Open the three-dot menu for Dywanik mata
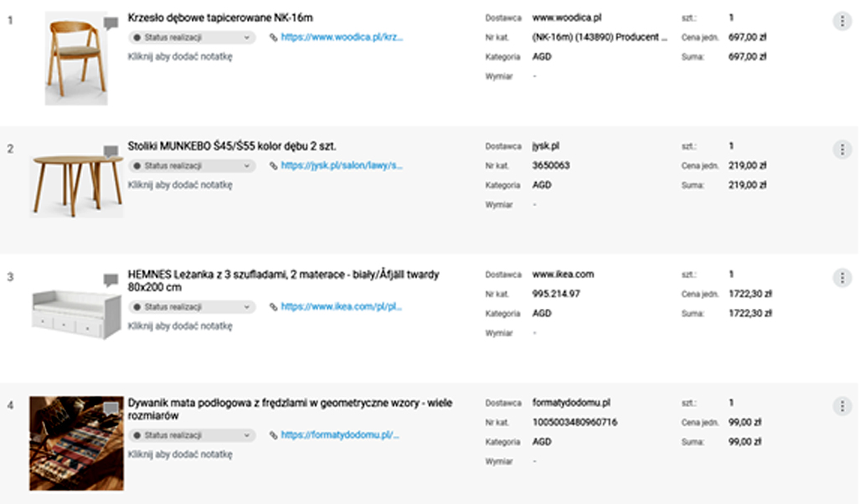The width and height of the screenshot is (860, 504). pyautogui.click(x=842, y=406)
